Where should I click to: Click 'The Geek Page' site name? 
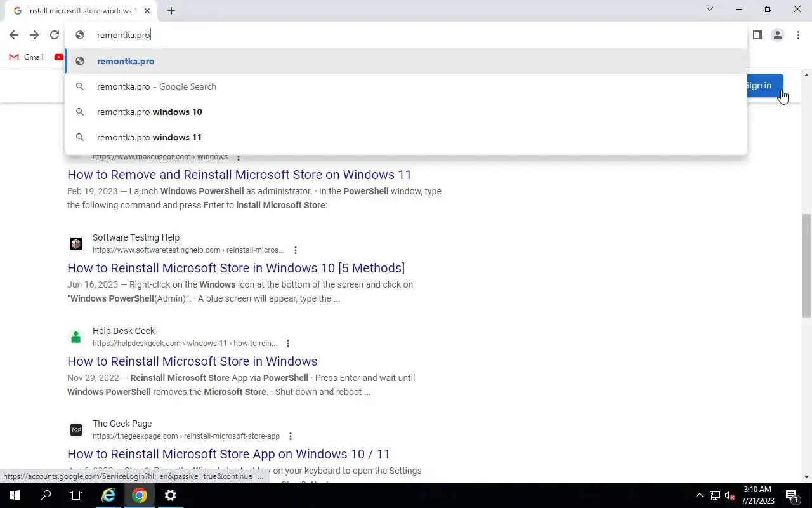coord(122,424)
